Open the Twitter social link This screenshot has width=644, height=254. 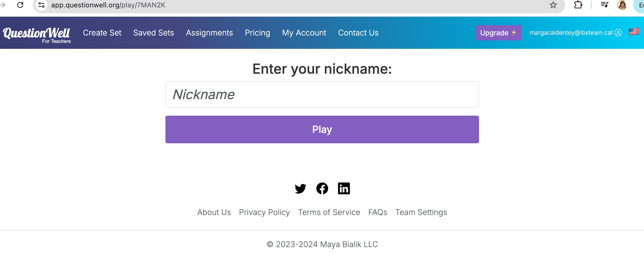point(300,188)
